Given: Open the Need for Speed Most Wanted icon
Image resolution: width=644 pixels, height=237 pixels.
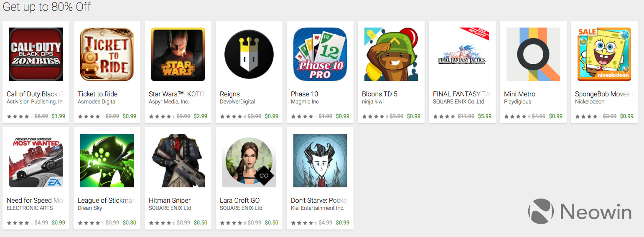Looking at the screenshot, I should click(x=36, y=161).
